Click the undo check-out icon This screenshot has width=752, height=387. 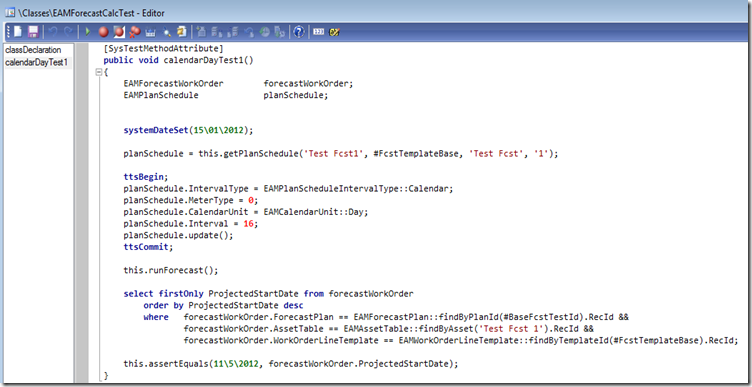click(x=248, y=32)
